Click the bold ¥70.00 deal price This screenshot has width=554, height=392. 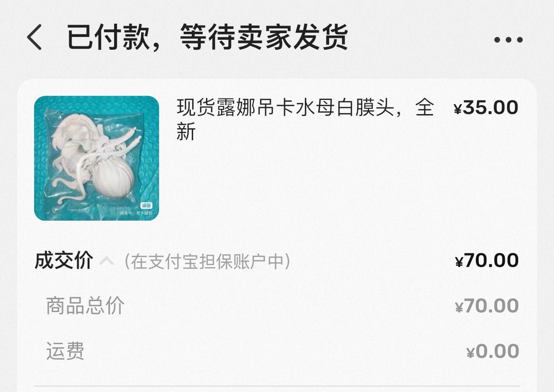487,261
